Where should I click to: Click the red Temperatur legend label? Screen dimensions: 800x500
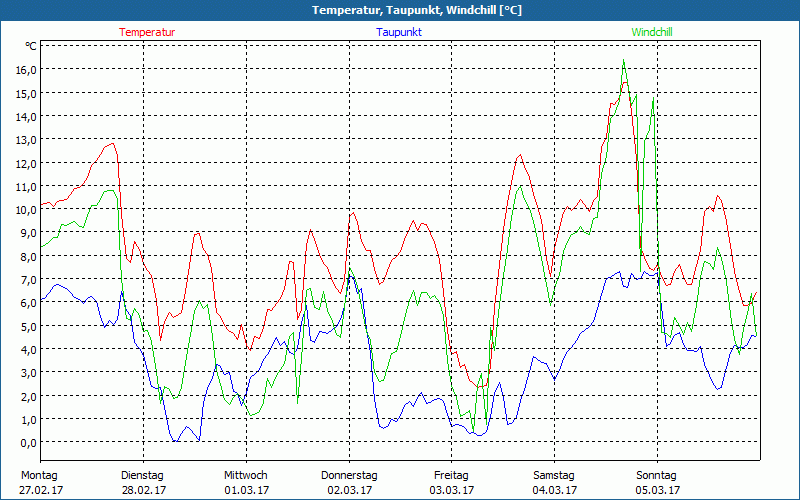147,32
